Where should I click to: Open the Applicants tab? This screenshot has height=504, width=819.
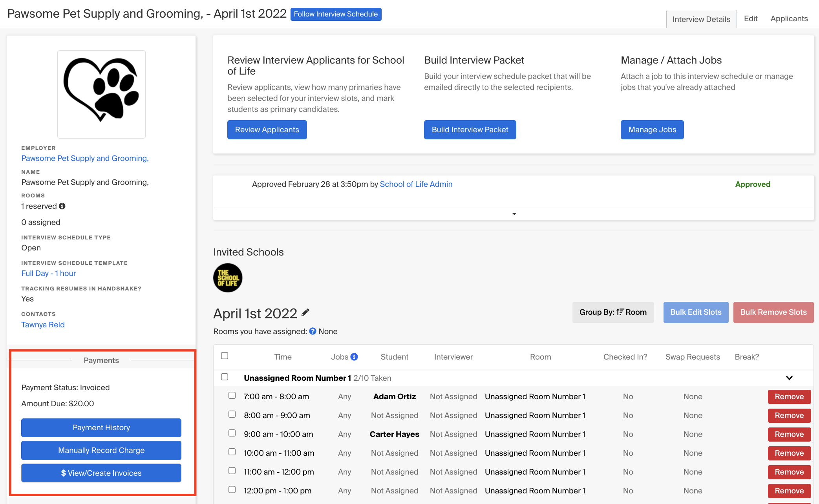click(789, 18)
